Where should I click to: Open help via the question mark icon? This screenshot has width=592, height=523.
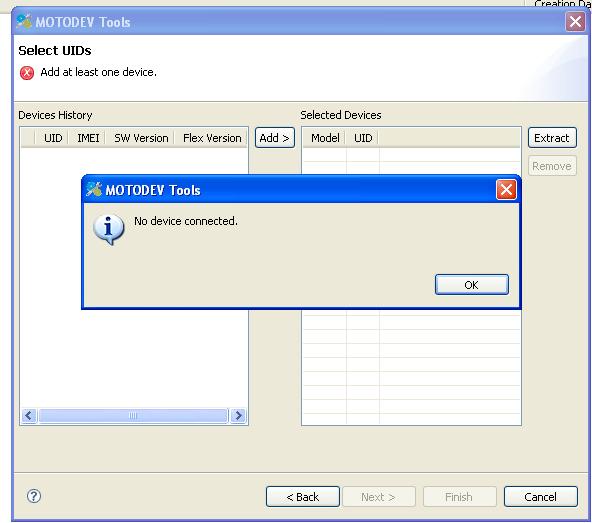(x=34, y=496)
